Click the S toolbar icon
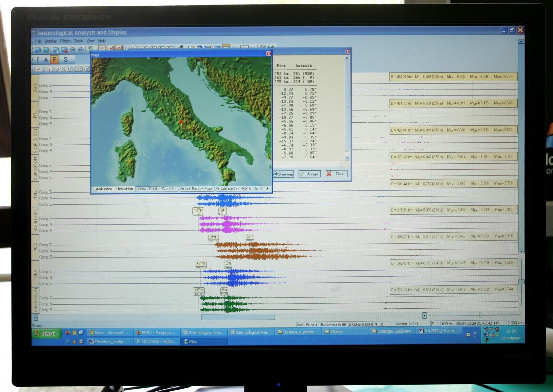Viewport: 553px width, 392px height. point(65,59)
